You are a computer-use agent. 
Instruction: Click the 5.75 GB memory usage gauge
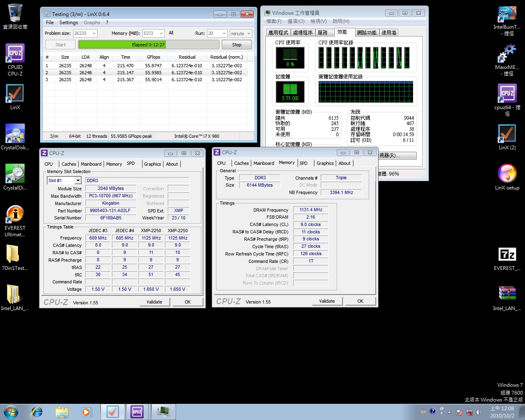coord(290,92)
